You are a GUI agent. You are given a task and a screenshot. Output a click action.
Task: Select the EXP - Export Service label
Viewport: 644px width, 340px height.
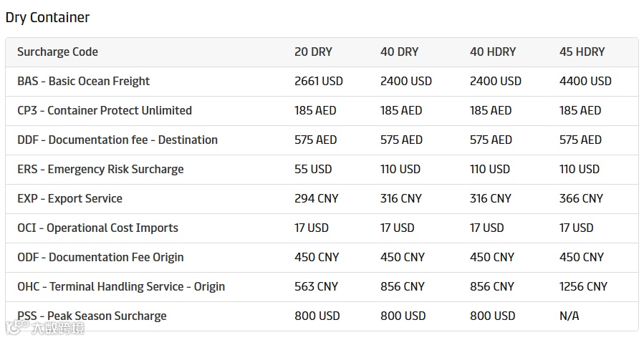tap(69, 198)
